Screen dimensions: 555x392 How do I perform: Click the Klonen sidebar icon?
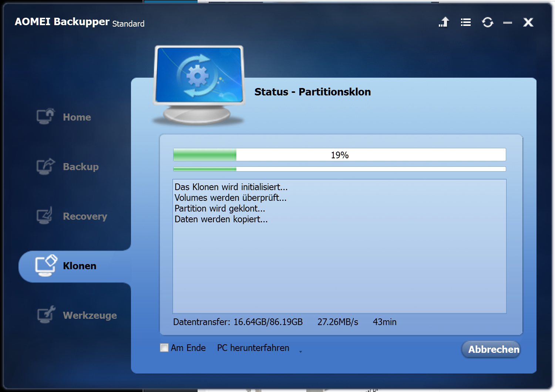coord(46,265)
